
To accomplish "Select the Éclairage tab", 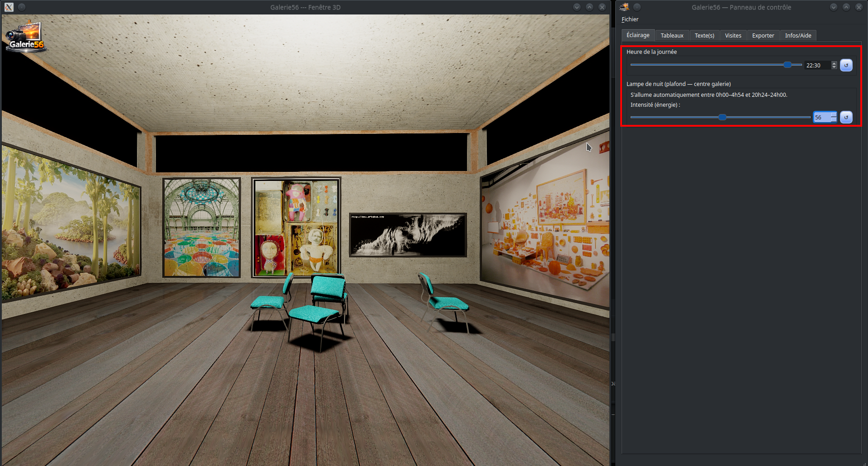I will coord(638,35).
